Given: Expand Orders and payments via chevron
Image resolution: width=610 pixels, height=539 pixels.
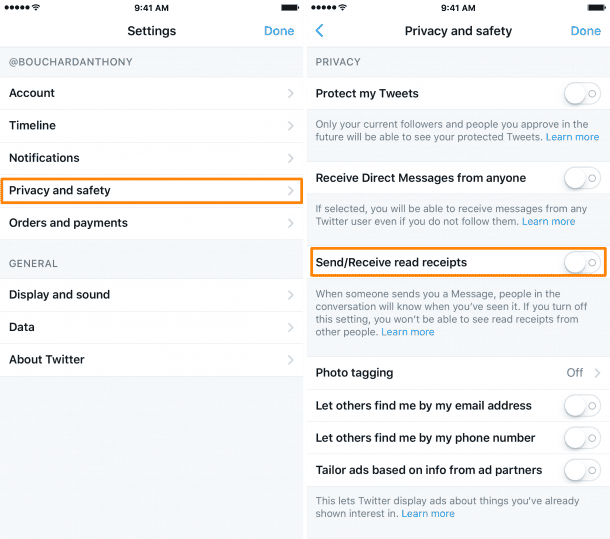Looking at the screenshot, I should [291, 223].
